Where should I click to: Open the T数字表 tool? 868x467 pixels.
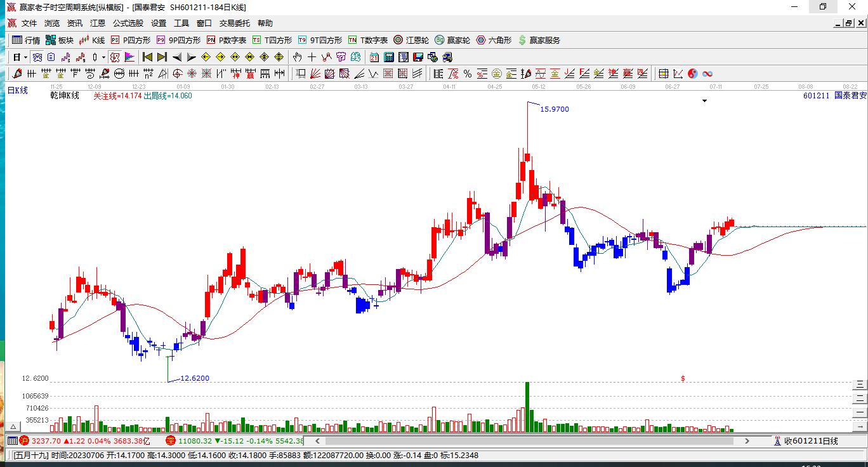click(367, 40)
